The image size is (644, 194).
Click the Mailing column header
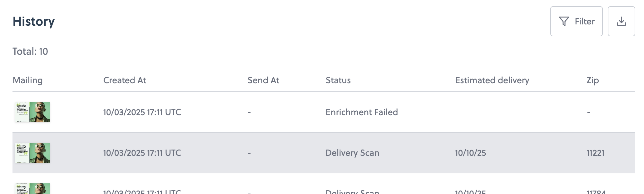tap(27, 80)
